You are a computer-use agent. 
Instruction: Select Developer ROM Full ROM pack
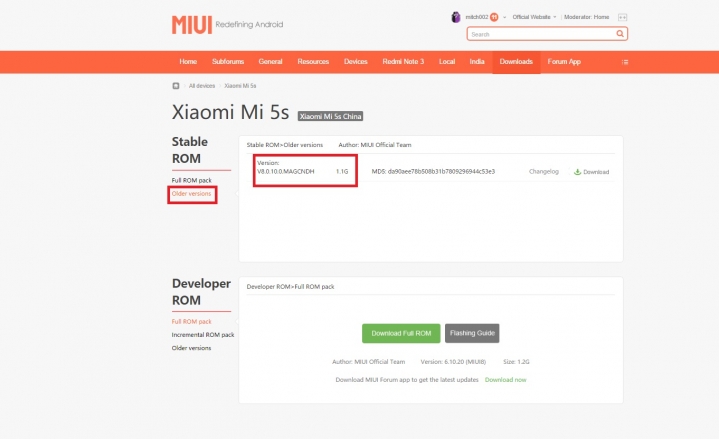192,322
